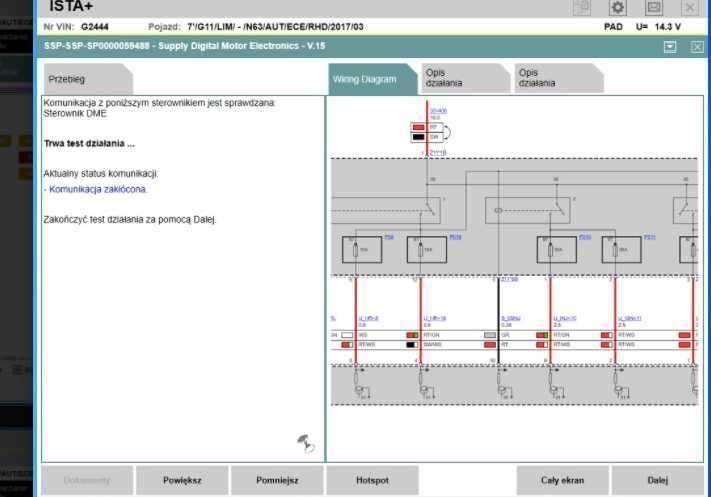Open the connector link atop the black wire
The image size is (711, 497).
tap(510, 279)
